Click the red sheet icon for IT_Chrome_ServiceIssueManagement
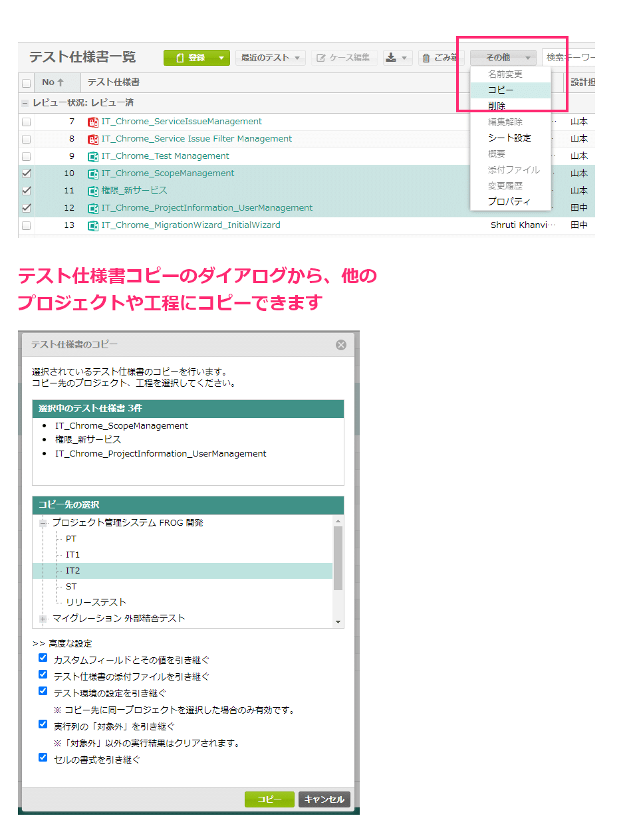Viewport: 637px width, 840px height. pos(93,122)
